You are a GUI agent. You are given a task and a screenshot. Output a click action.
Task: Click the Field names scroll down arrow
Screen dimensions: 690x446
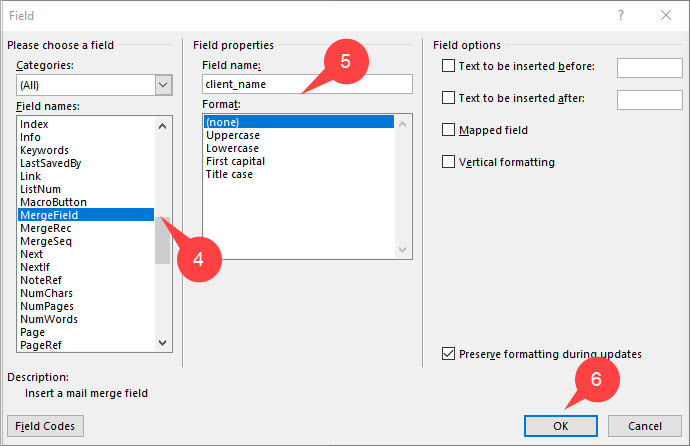[x=162, y=343]
